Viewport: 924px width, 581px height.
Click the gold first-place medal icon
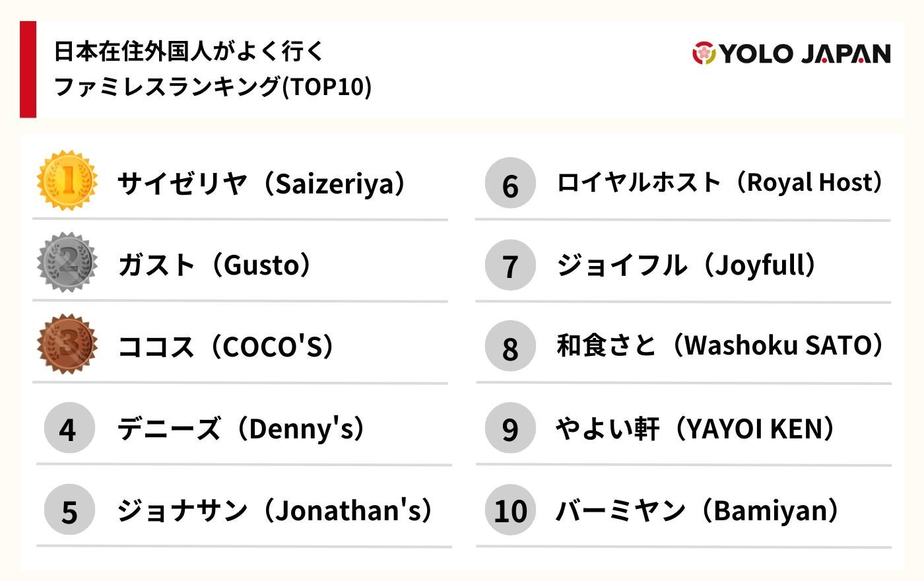[67, 181]
